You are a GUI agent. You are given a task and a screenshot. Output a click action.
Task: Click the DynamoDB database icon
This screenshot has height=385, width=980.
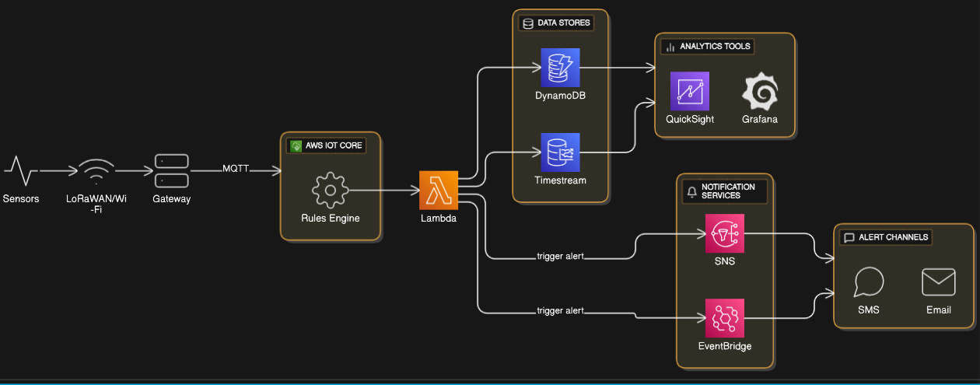(x=560, y=67)
